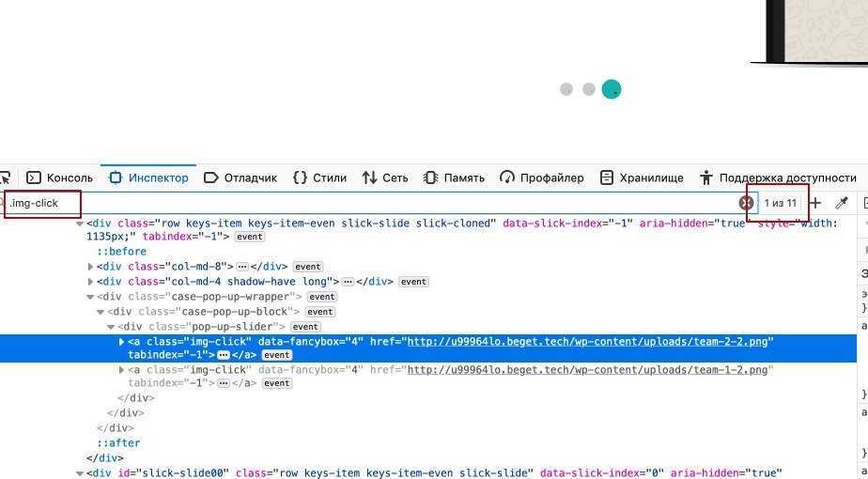Expand the highlighted team-2-2.png anchor node

[x=121, y=342]
